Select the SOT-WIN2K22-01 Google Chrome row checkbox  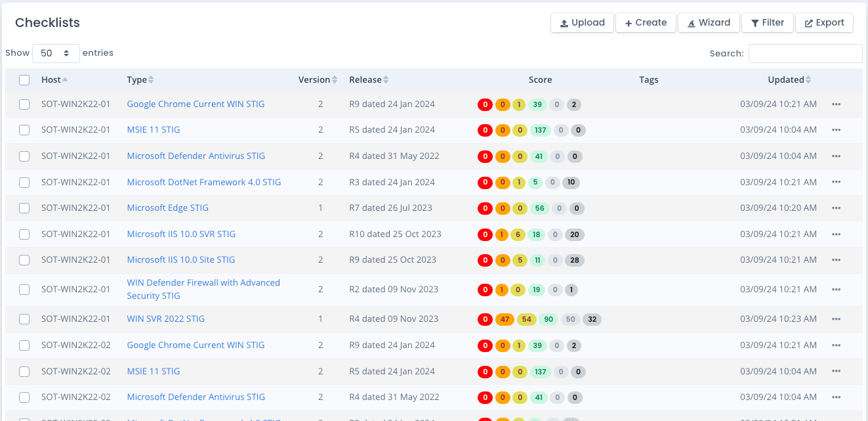24,104
